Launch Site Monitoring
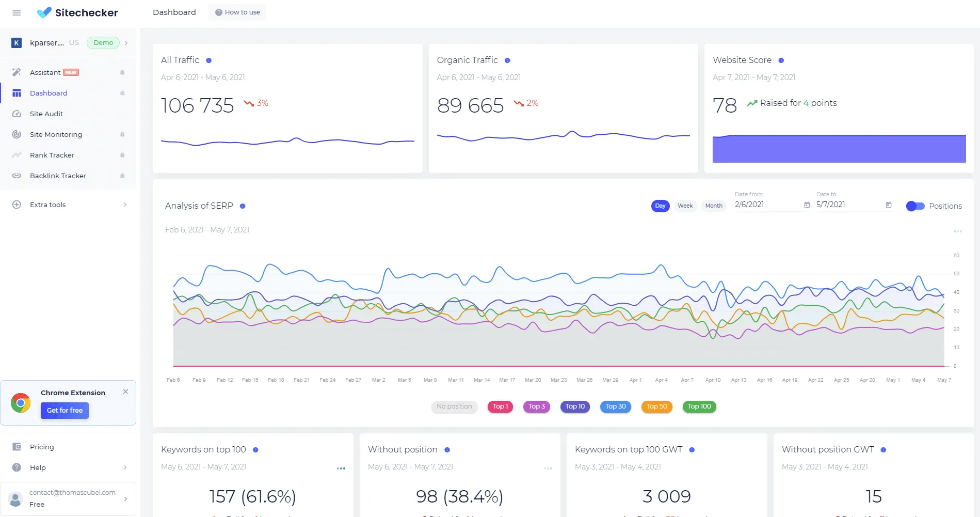This screenshot has height=517, width=980. tap(55, 134)
